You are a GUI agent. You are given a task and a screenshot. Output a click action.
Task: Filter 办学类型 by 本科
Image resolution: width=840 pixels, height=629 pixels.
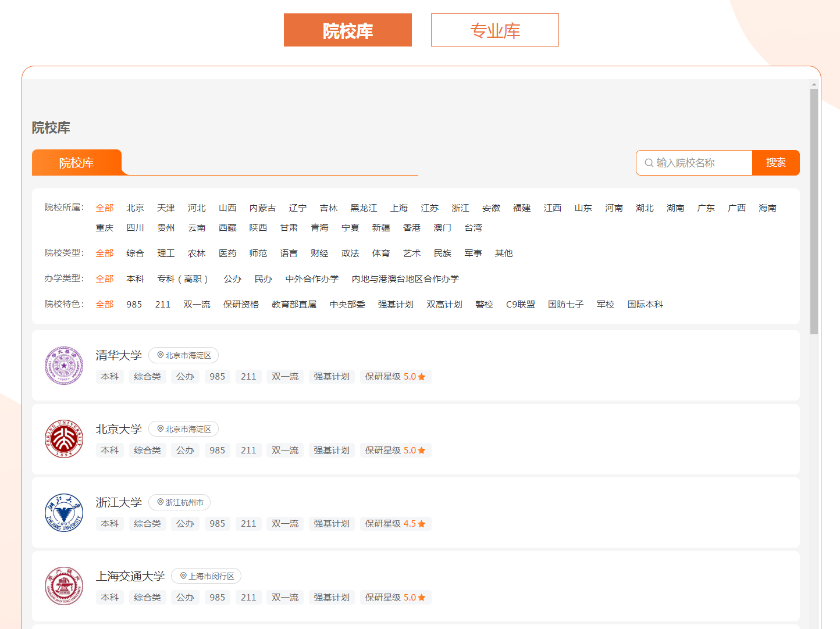(x=136, y=279)
